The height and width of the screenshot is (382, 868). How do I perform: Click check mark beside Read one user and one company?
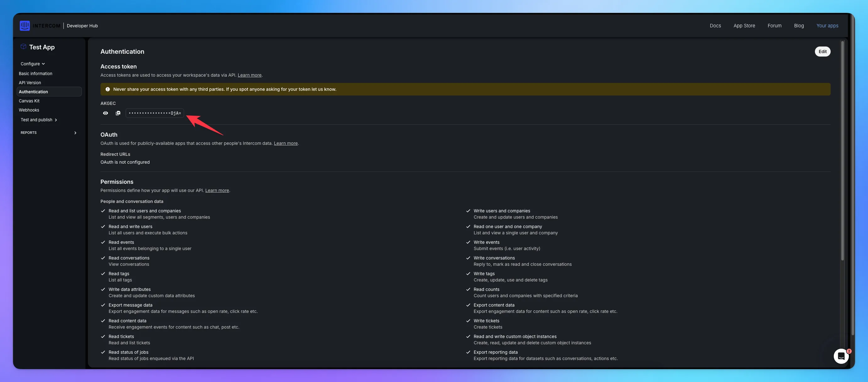click(468, 226)
